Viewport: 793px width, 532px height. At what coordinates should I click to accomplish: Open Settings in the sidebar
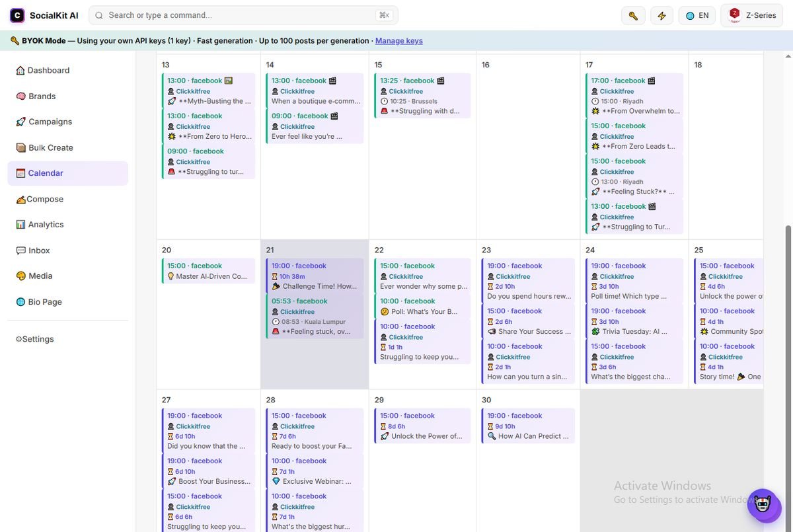[x=68, y=339]
